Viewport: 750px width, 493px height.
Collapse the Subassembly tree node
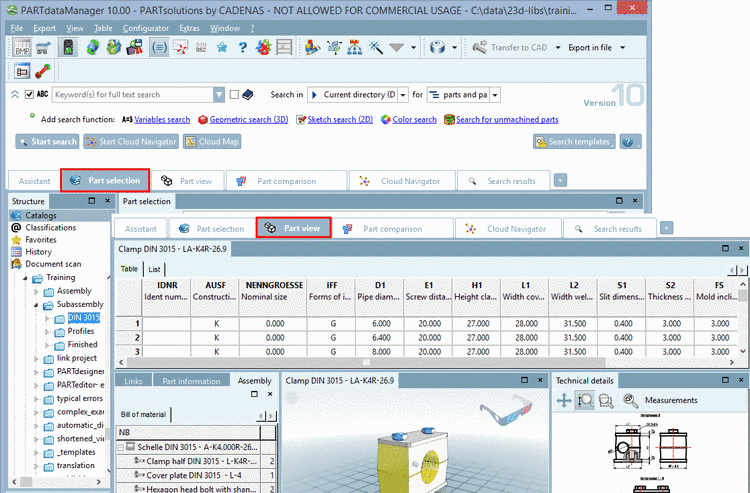36,305
